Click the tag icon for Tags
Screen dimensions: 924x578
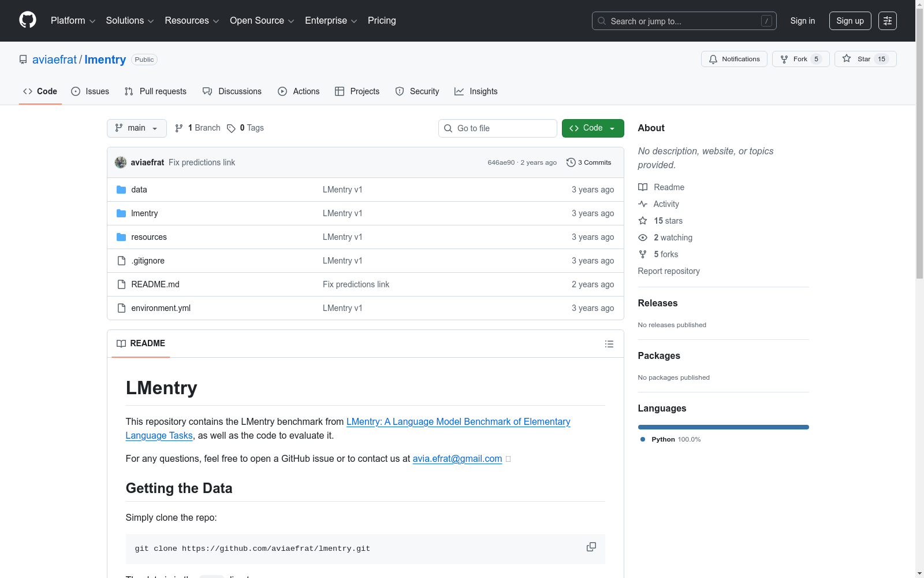tap(231, 128)
